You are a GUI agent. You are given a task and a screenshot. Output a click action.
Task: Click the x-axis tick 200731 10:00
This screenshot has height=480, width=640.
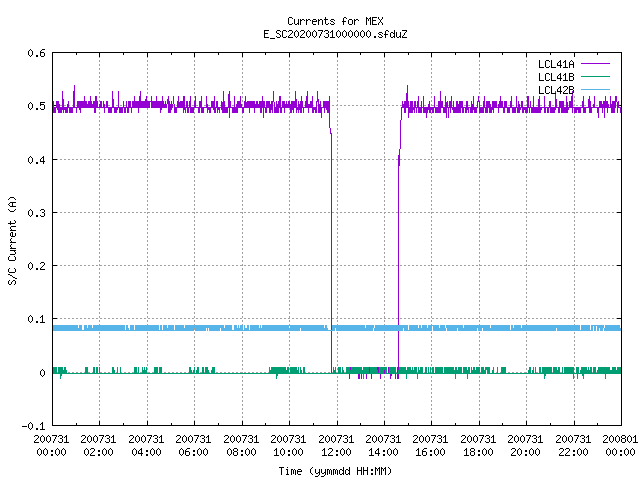click(288, 446)
